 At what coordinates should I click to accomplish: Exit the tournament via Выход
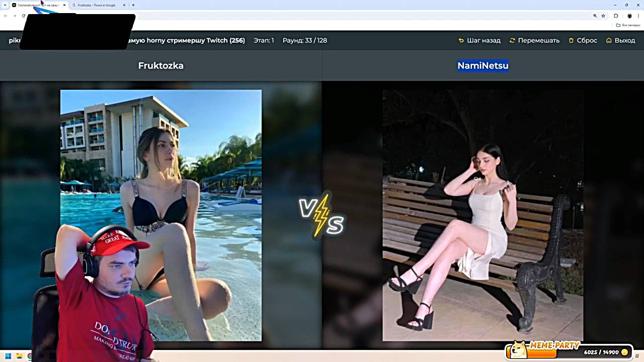[x=620, y=40]
